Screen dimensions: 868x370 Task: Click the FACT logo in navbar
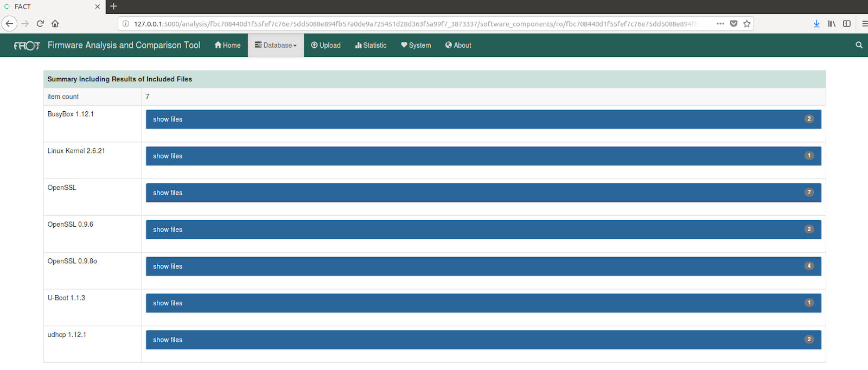pos(27,46)
